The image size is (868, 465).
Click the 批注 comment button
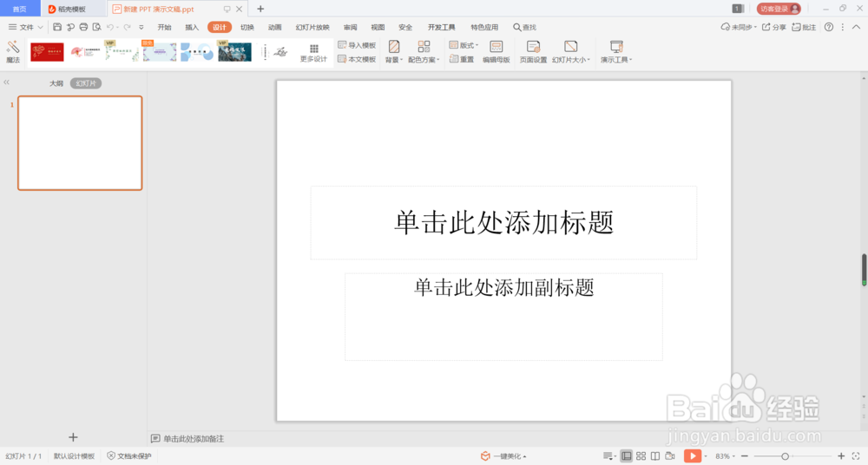point(804,27)
